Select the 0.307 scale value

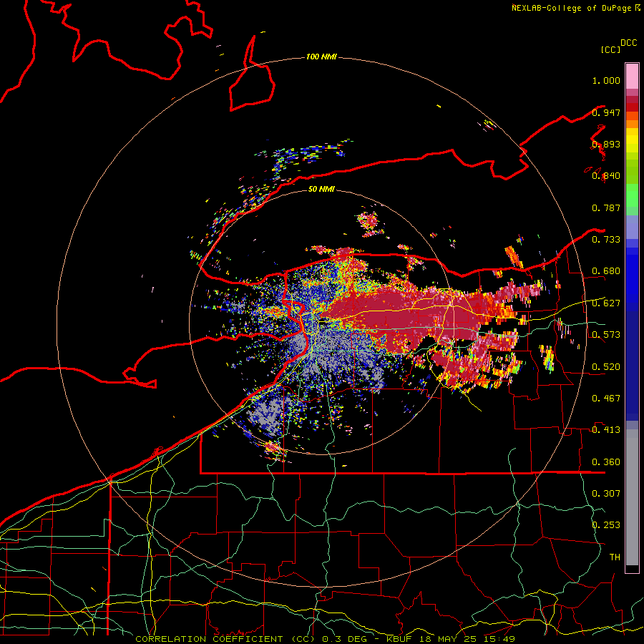606,494
